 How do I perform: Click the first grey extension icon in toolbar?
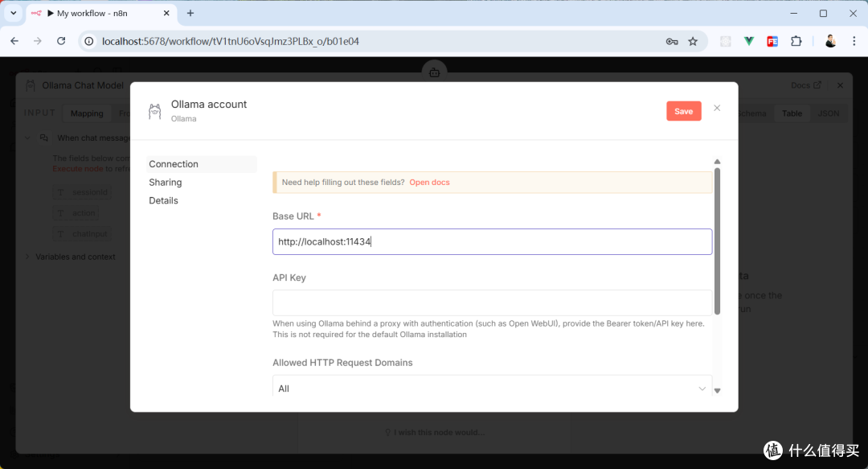[x=725, y=42]
